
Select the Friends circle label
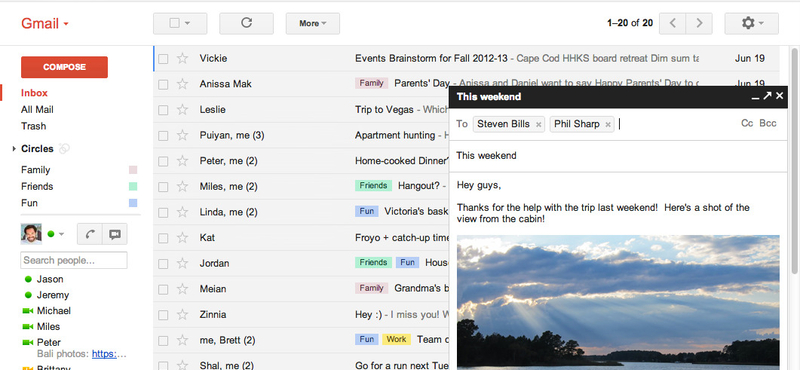coord(37,186)
